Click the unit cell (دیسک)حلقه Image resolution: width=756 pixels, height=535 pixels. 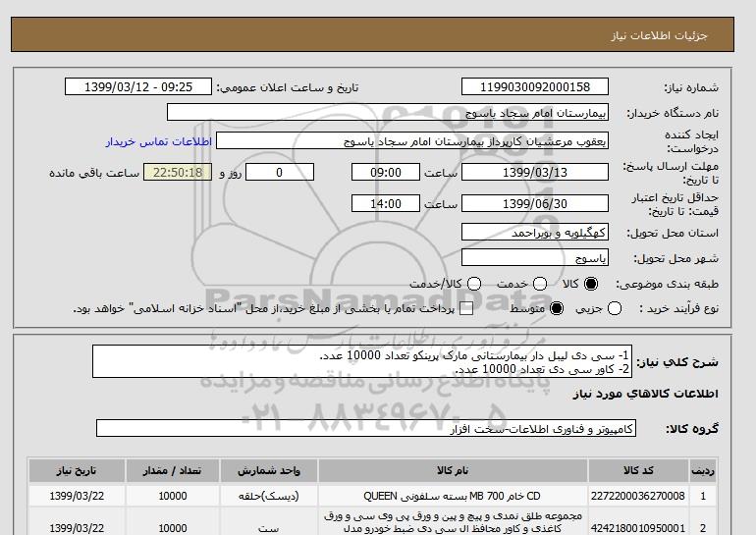coord(269,496)
